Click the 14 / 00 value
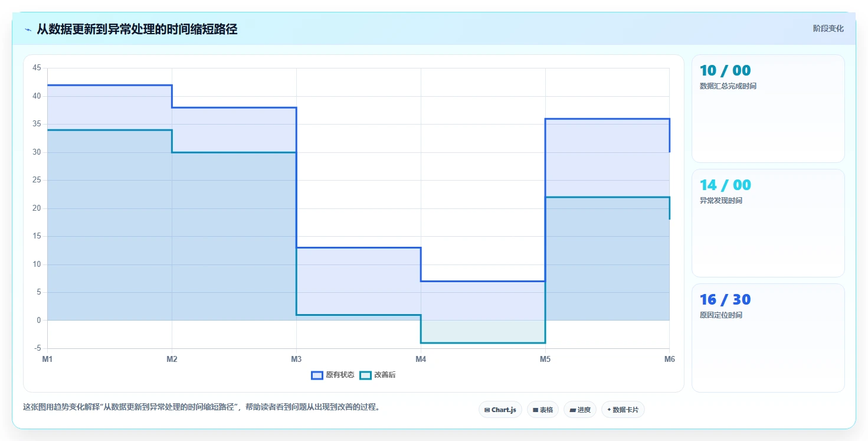This screenshot has height=441, width=868. click(x=725, y=185)
